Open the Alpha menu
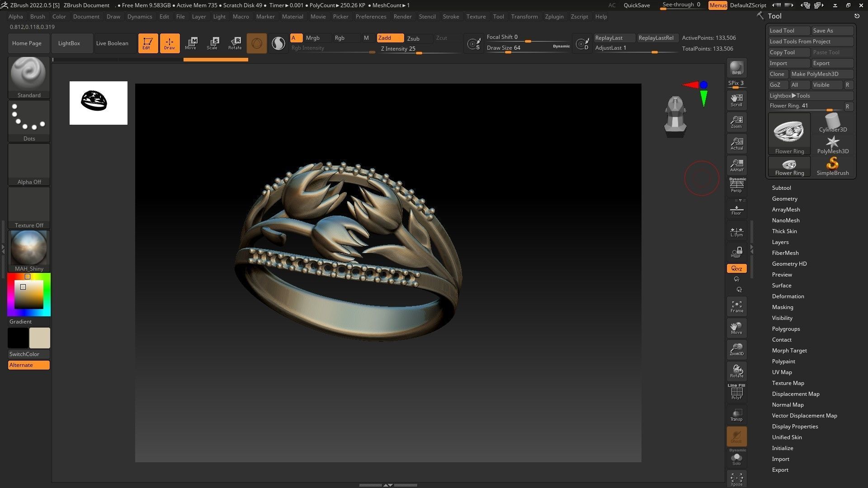The width and height of the screenshot is (868, 488). (15, 17)
